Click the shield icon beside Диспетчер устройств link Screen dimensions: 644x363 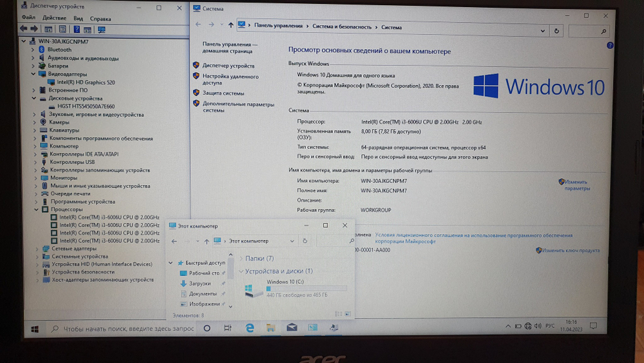pos(196,65)
